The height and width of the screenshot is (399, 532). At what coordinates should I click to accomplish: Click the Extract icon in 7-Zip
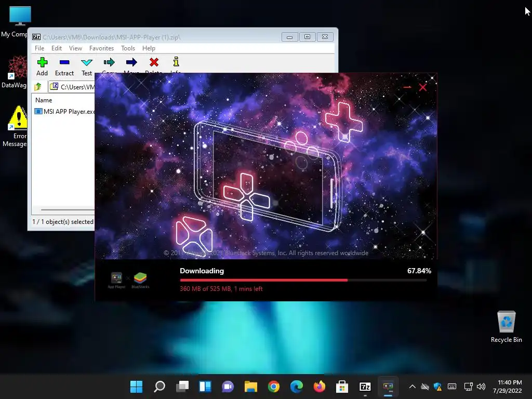tap(64, 62)
